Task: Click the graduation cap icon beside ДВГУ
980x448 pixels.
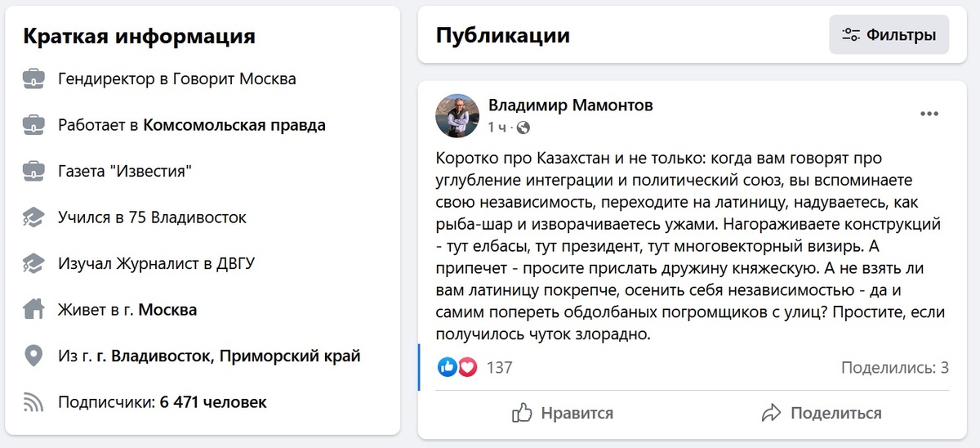Action: coord(33,264)
